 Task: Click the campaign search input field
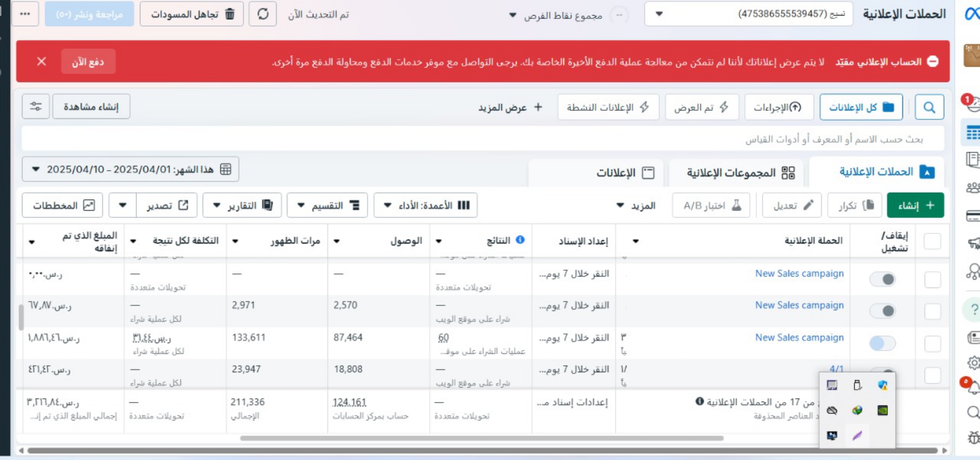pyautogui.click(x=483, y=138)
